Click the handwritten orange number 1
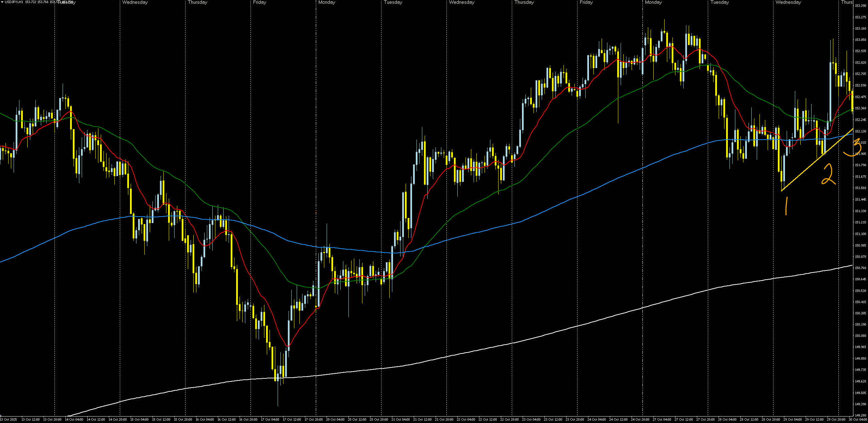This screenshot has height=423, width=868. [x=786, y=206]
